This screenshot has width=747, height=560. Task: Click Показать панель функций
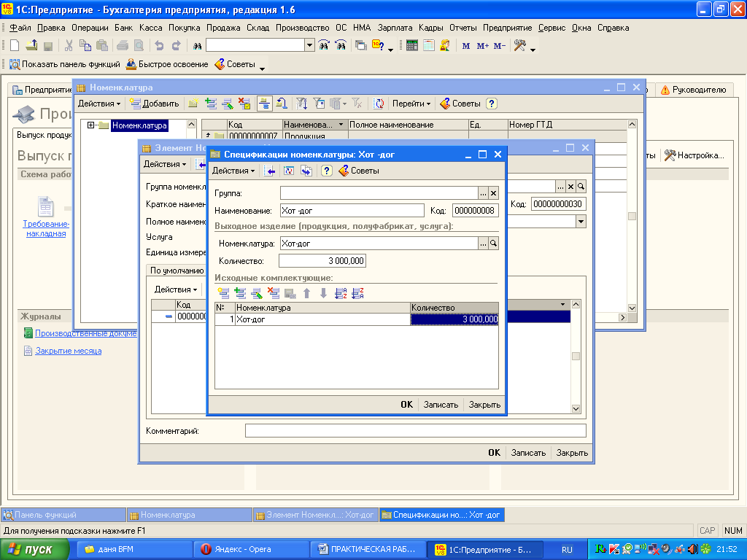point(65,64)
